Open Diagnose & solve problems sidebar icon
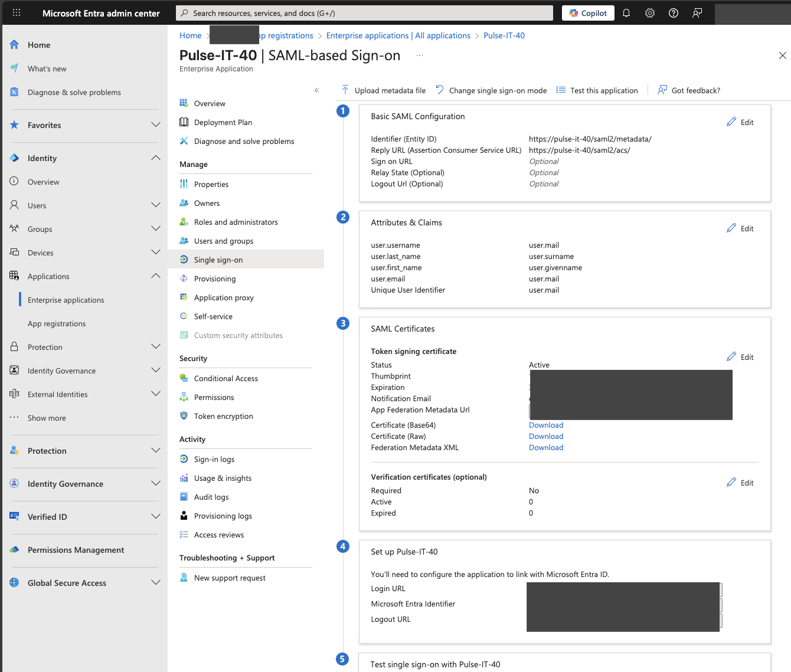Image resolution: width=791 pixels, height=672 pixels. pos(15,92)
